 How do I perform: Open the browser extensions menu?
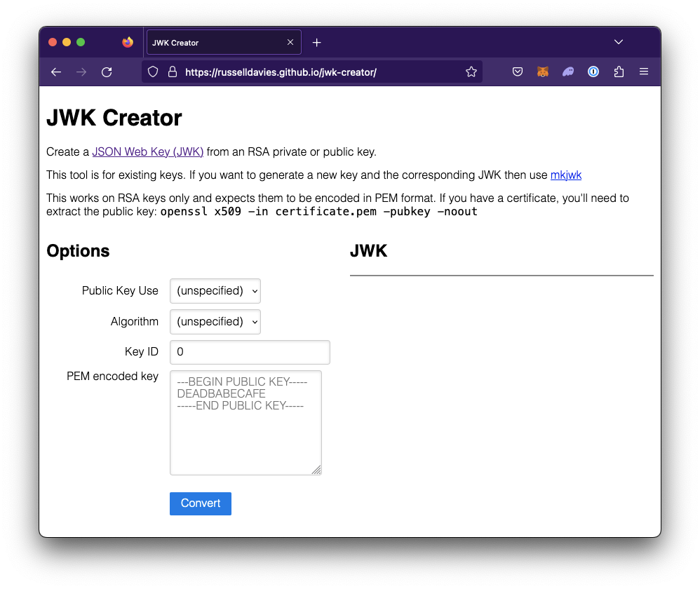[619, 72]
